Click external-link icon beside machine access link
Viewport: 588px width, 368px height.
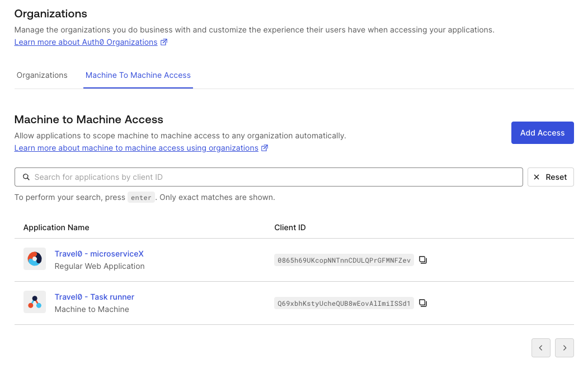[x=265, y=148]
